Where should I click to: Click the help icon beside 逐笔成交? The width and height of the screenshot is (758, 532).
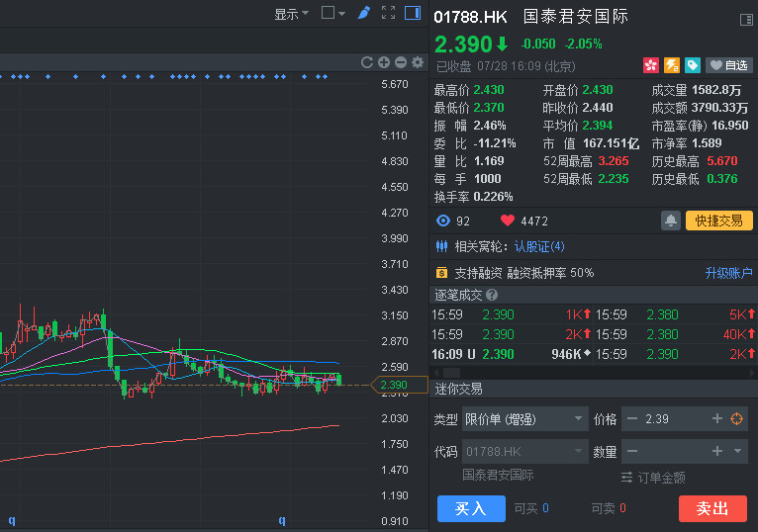point(492,295)
